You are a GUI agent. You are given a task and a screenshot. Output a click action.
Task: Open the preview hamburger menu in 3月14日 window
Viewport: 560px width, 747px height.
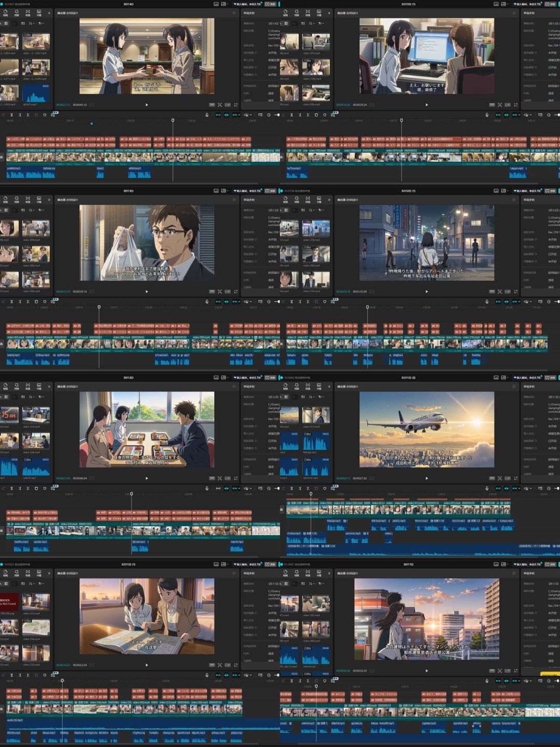pyautogui.click(x=234, y=12)
